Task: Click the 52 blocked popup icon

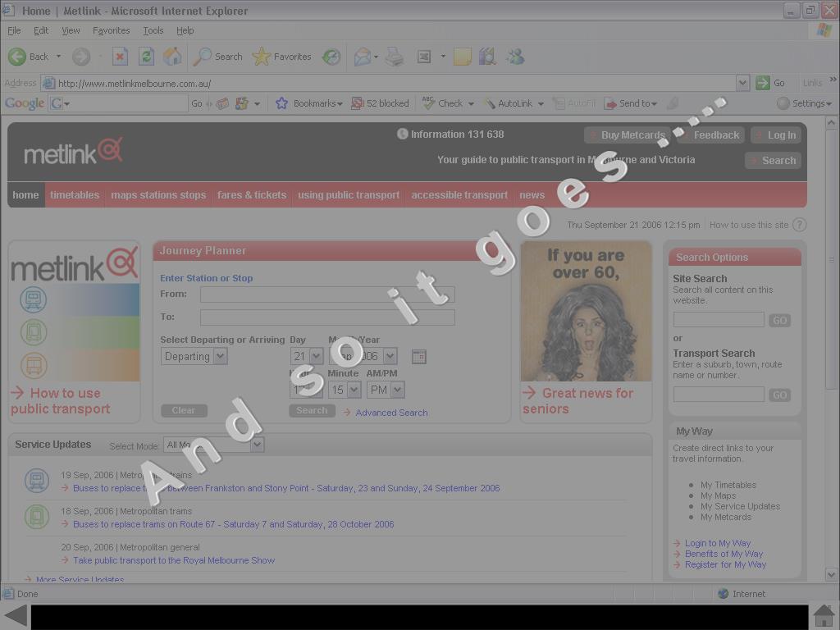Action: pos(358,103)
